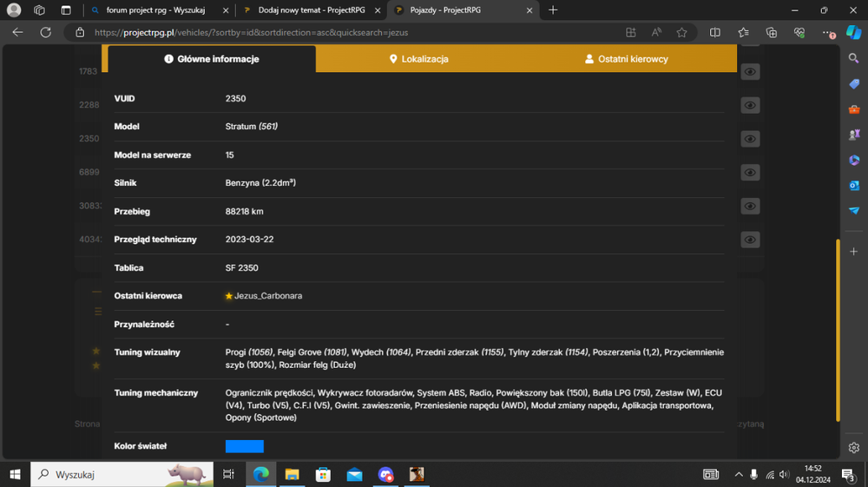
Task: Add a new app to the sidebar
Action: click(x=853, y=251)
